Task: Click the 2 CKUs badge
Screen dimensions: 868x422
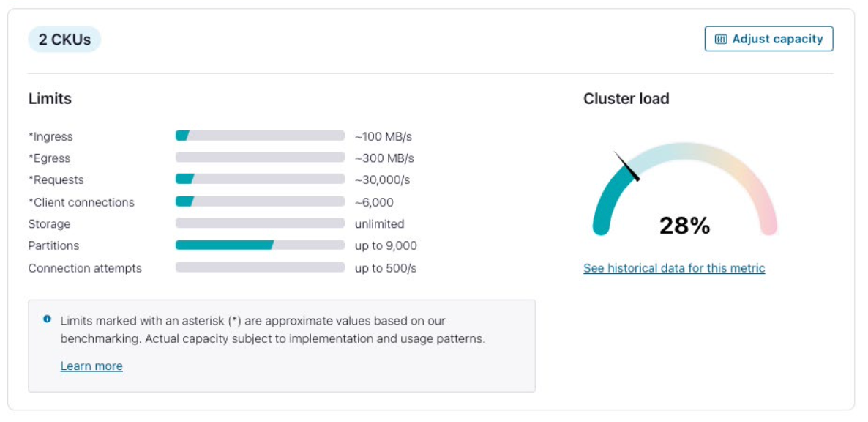Action: pos(64,40)
